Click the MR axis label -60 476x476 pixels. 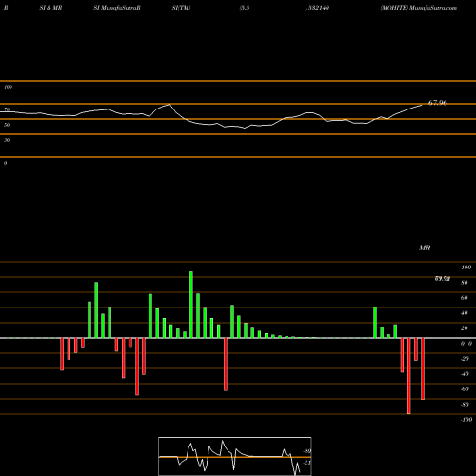click(x=465, y=389)
